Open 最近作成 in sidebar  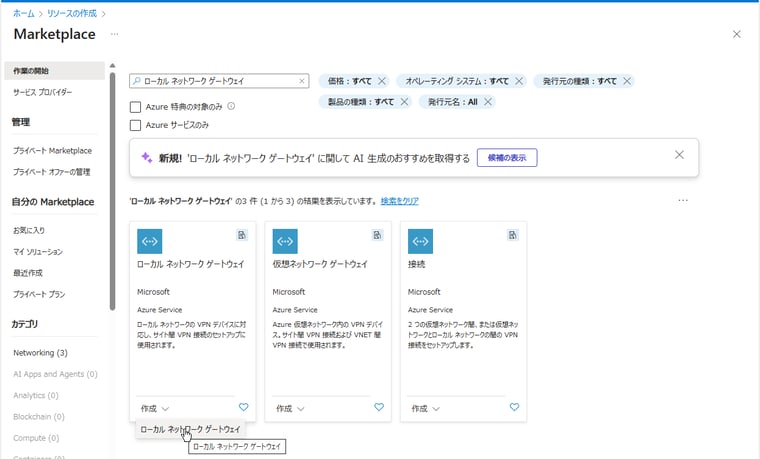click(x=28, y=273)
